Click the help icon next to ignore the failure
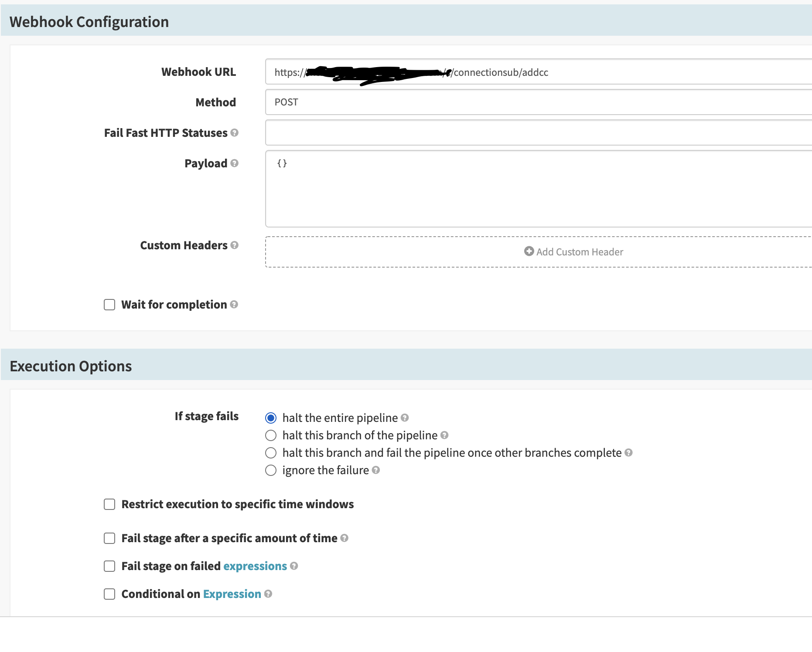This screenshot has height=652, width=812. pyautogui.click(x=375, y=470)
